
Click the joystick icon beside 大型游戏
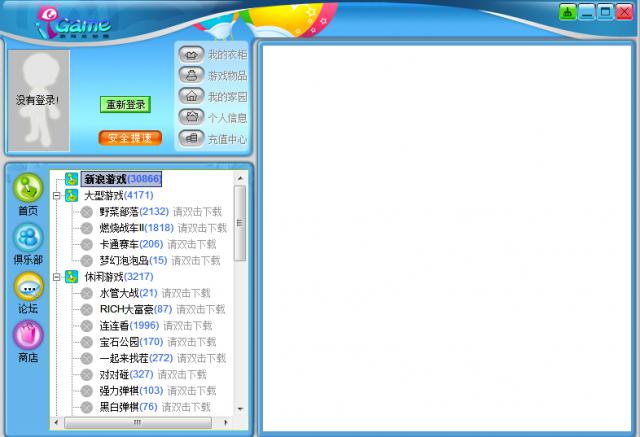[71, 195]
